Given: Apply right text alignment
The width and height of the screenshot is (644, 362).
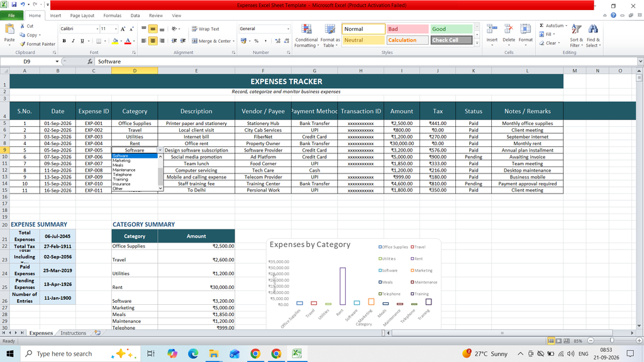Looking at the screenshot, I should pos(162,41).
